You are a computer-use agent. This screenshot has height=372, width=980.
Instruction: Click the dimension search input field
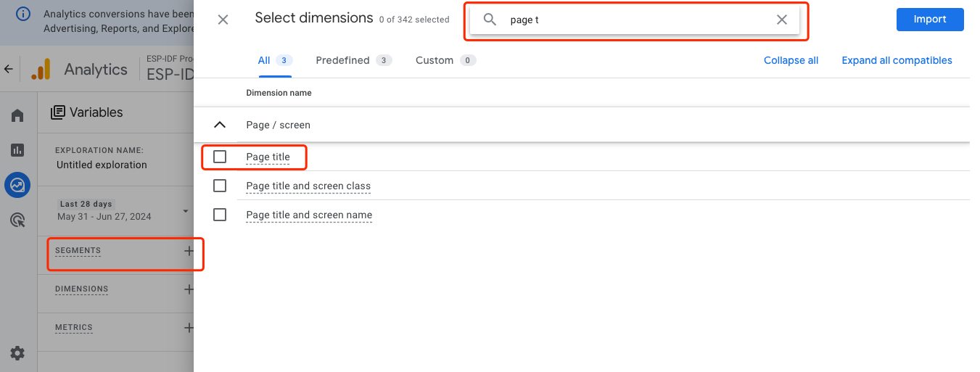coord(638,20)
